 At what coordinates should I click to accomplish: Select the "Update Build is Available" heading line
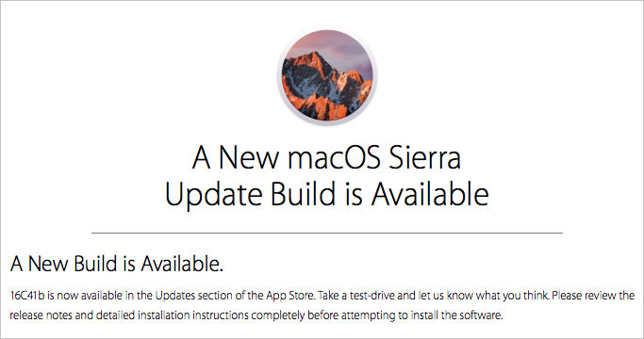pyautogui.click(x=326, y=194)
